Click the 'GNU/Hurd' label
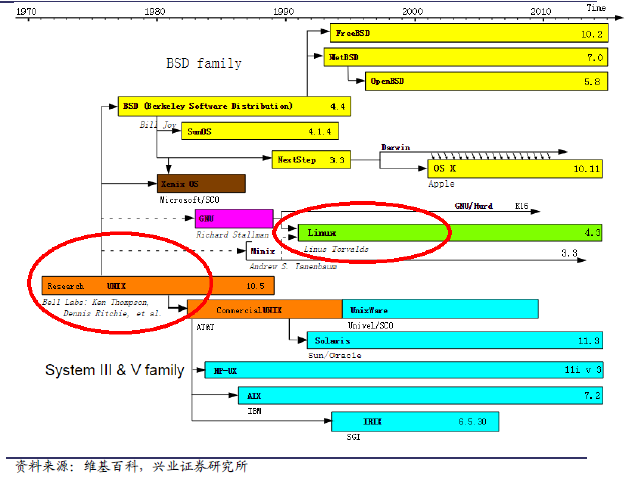Image resolution: width=628 pixels, height=481 pixels. pyautogui.click(x=473, y=206)
